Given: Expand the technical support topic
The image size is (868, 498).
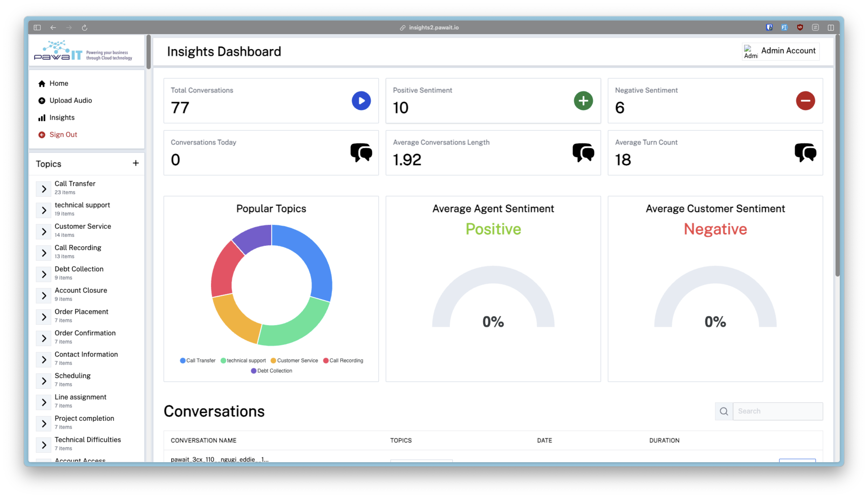Looking at the screenshot, I should 44,210.
